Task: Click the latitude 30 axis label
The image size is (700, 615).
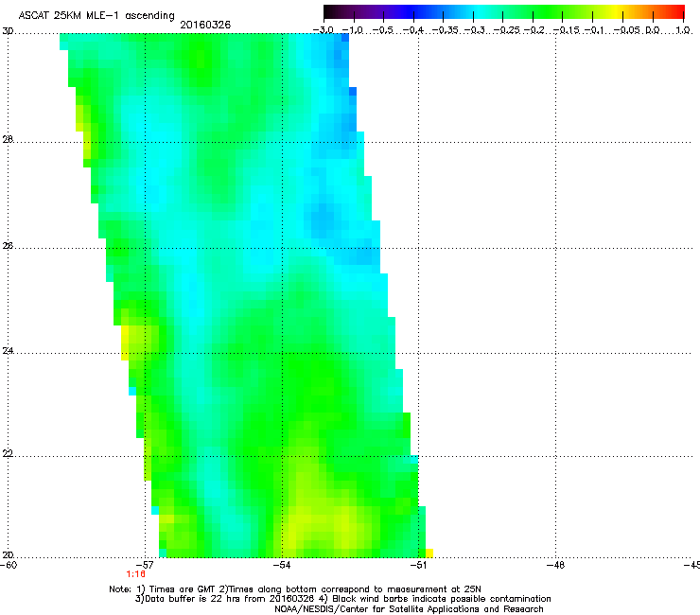Action: point(8,31)
